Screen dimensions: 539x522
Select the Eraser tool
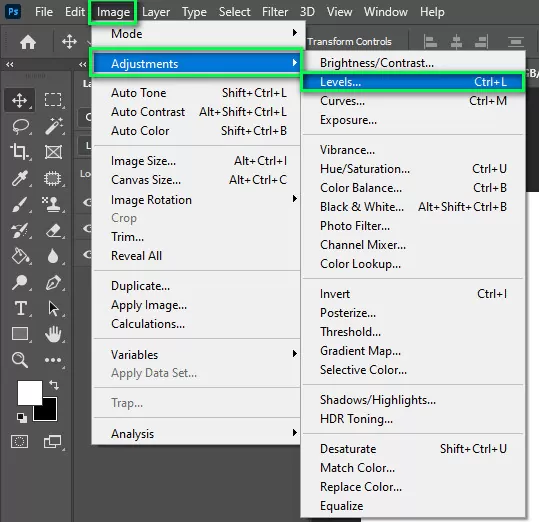pyautogui.click(x=53, y=231)
